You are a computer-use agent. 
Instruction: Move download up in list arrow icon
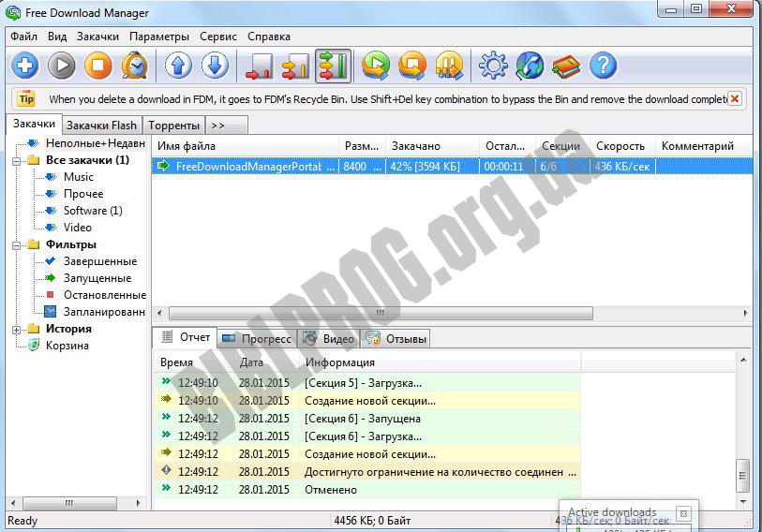click(178, 66)
